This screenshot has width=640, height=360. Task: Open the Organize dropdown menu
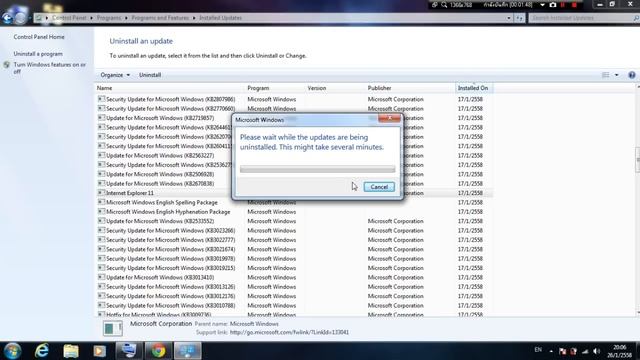115,75
